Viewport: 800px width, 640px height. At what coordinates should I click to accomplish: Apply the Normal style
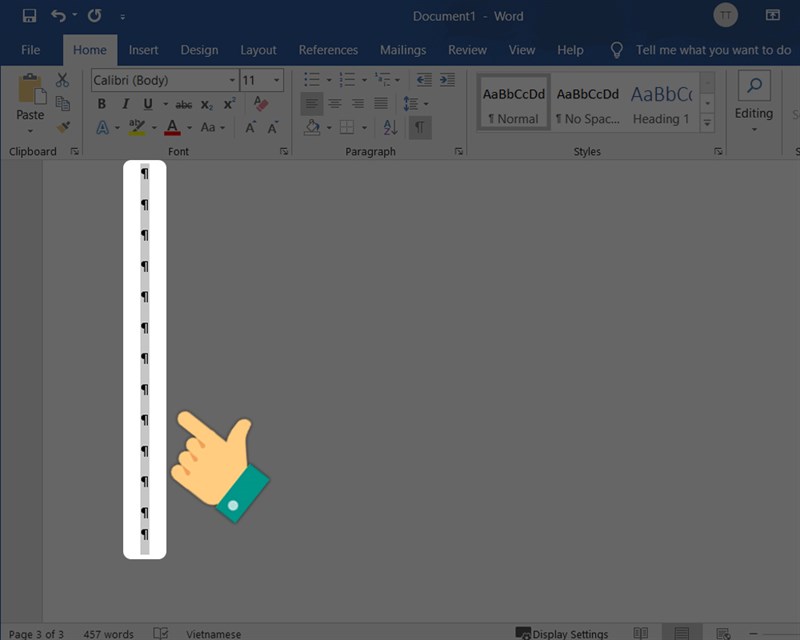(513, 103)
